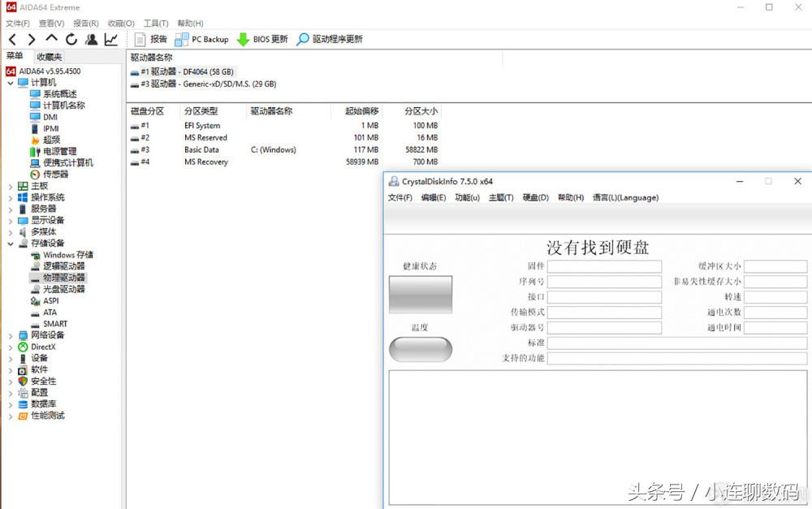Image resolution: width=812 pixels, height=509 pixels.
Task: Open the 报告 report creation icon
Action: [x=153, y=39]
